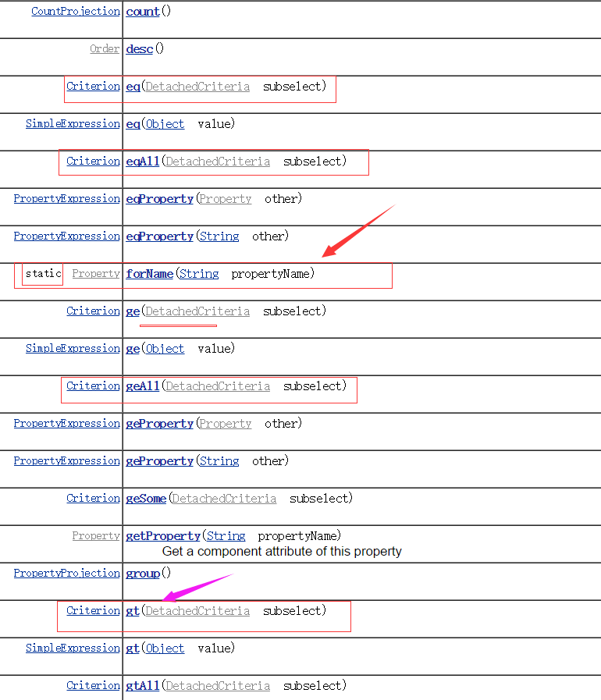Open eq method link with Object parameter
The height and width of the screenshot is (700, 601).
point(133,123)
